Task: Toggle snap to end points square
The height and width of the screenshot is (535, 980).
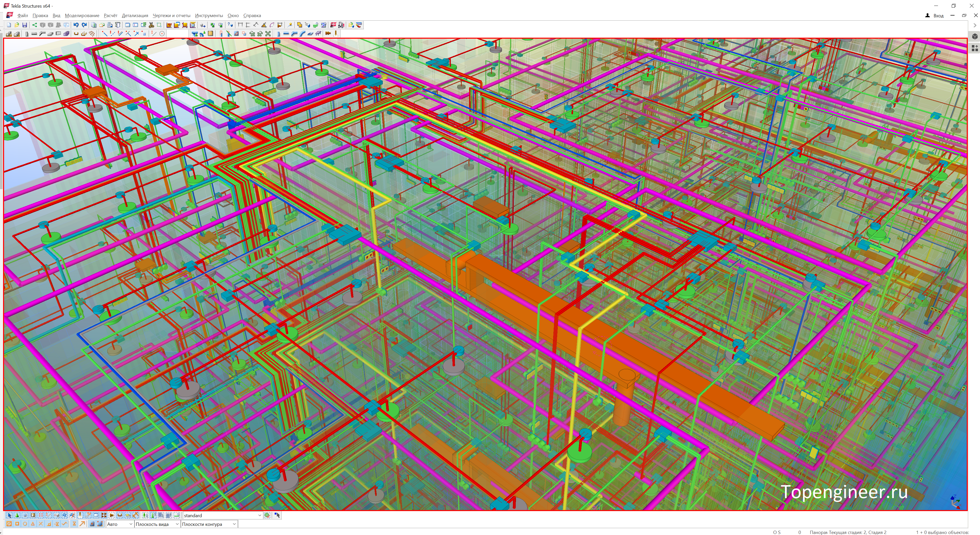Action: pyautogui.click(x=17, y=524)
